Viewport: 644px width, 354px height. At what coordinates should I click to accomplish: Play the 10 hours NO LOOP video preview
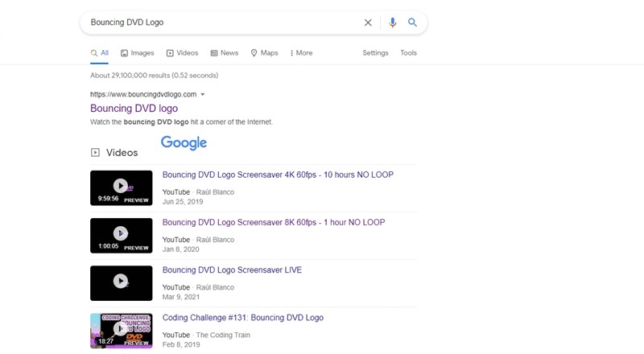[121, 187]
